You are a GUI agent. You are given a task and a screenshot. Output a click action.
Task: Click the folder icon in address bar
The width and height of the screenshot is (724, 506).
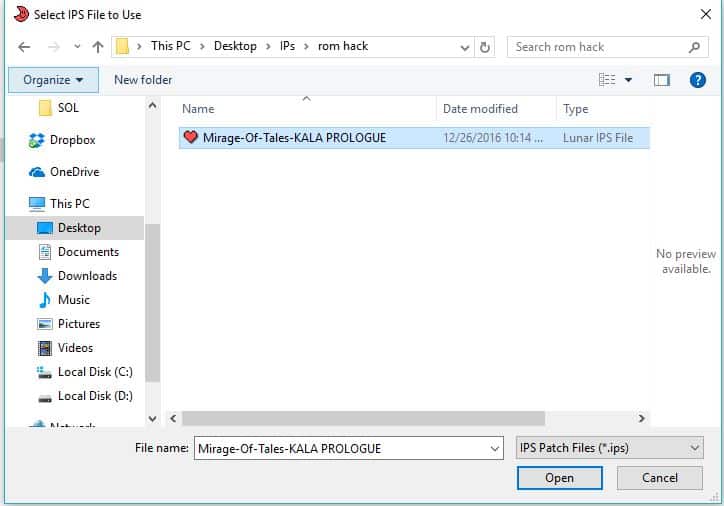[x=122, y=46]
